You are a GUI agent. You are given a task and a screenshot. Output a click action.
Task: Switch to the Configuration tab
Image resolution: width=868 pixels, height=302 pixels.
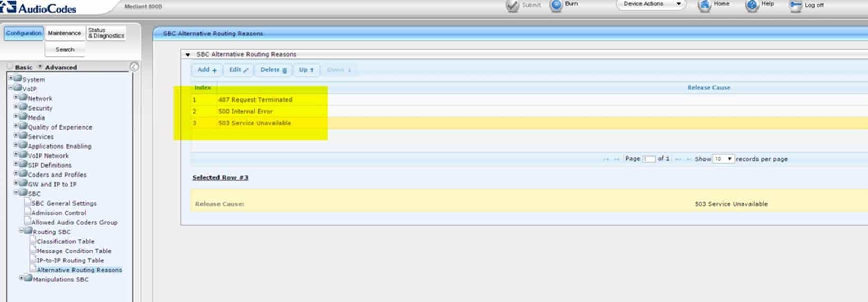pos(24,33)
